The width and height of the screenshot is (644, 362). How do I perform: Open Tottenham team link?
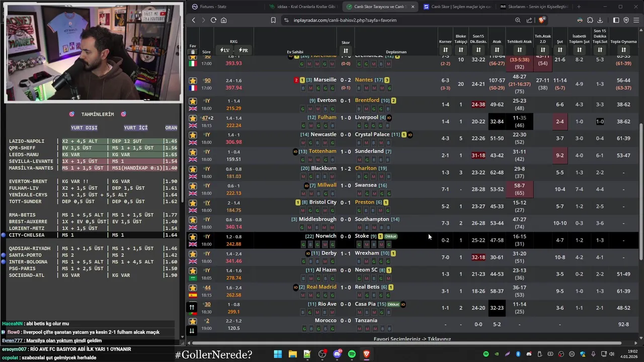pos(322,151)
